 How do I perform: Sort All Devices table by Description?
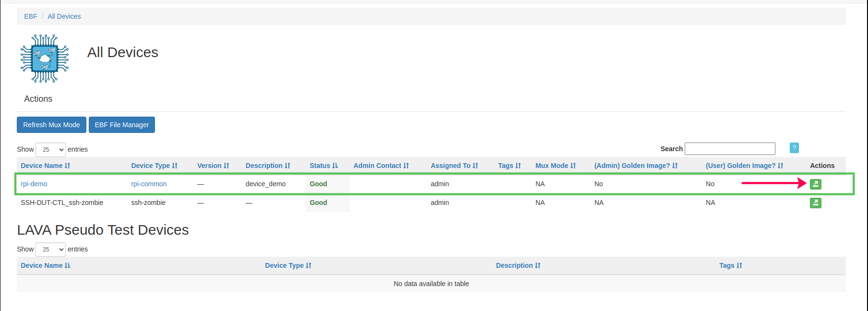[x=268, y=166]
